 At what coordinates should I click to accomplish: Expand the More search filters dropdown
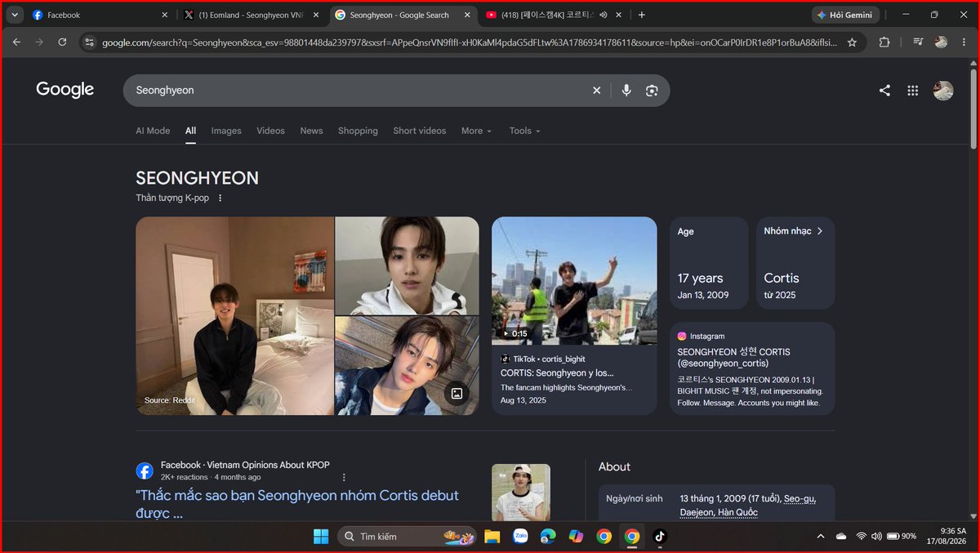click(x=476, y=131)
